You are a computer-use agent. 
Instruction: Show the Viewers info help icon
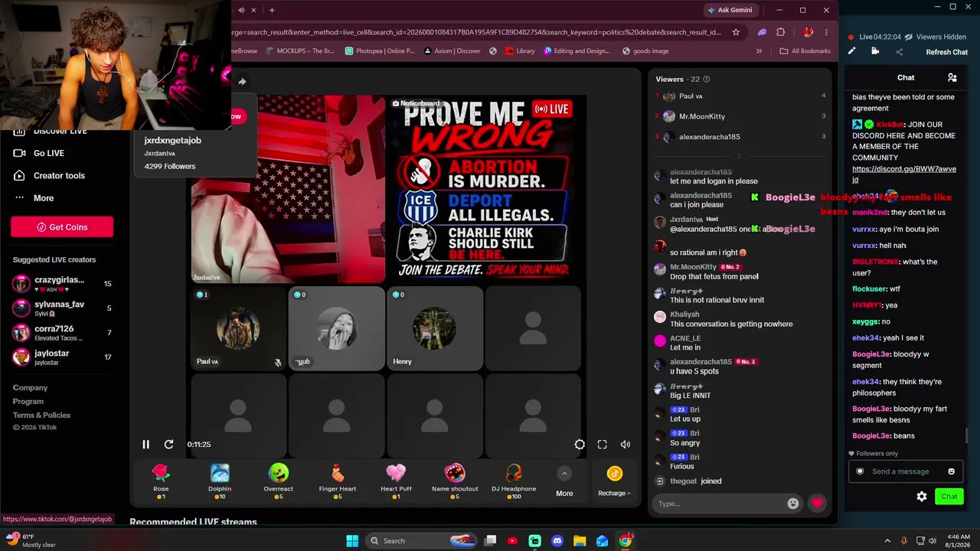(x=706, y=79)
